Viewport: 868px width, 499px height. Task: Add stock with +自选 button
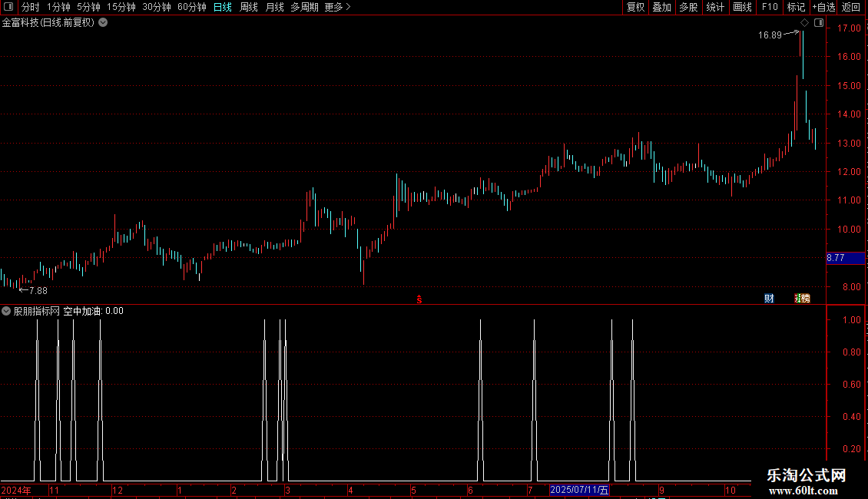823,7
